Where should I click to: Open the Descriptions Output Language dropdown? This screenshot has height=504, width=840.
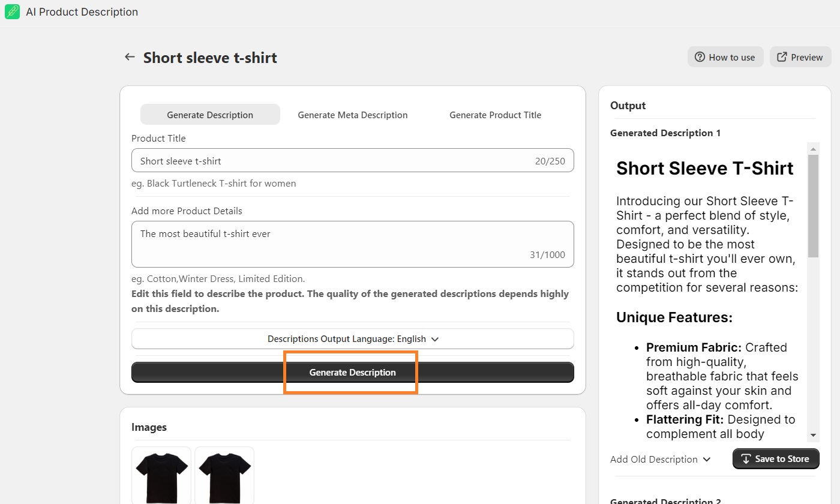coord(352,338)
